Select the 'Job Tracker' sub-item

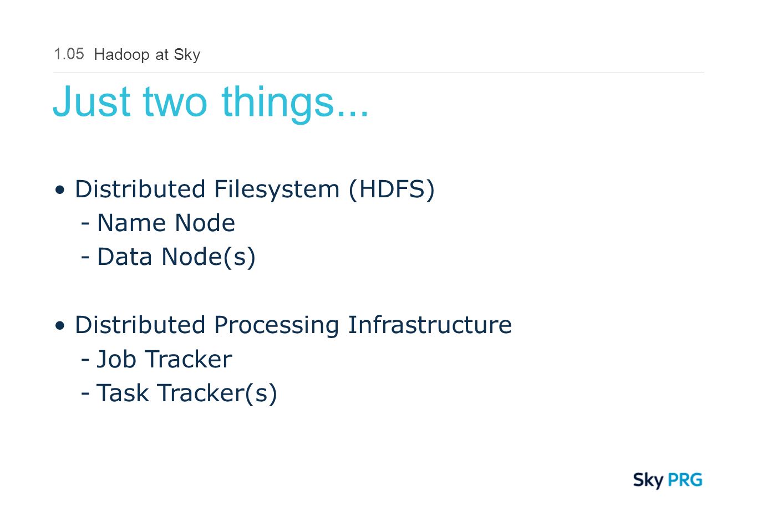[164, 360]
